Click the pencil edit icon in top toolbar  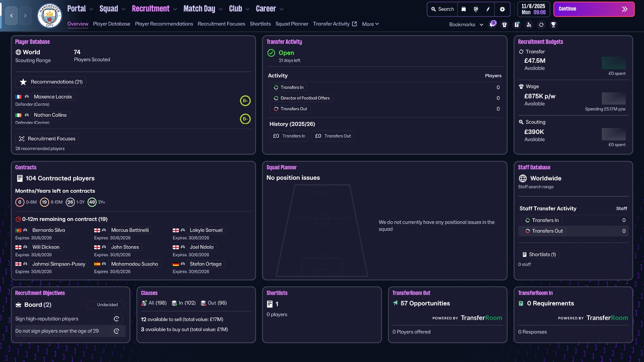488,9
